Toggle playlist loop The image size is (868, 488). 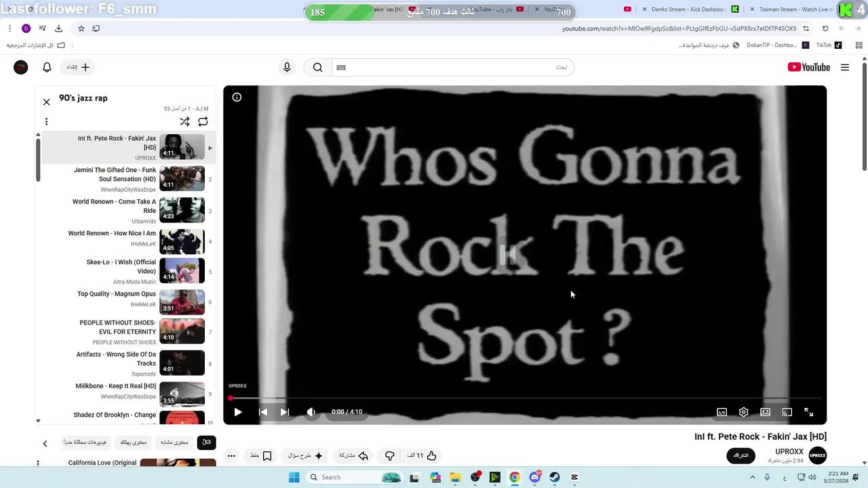203,122
